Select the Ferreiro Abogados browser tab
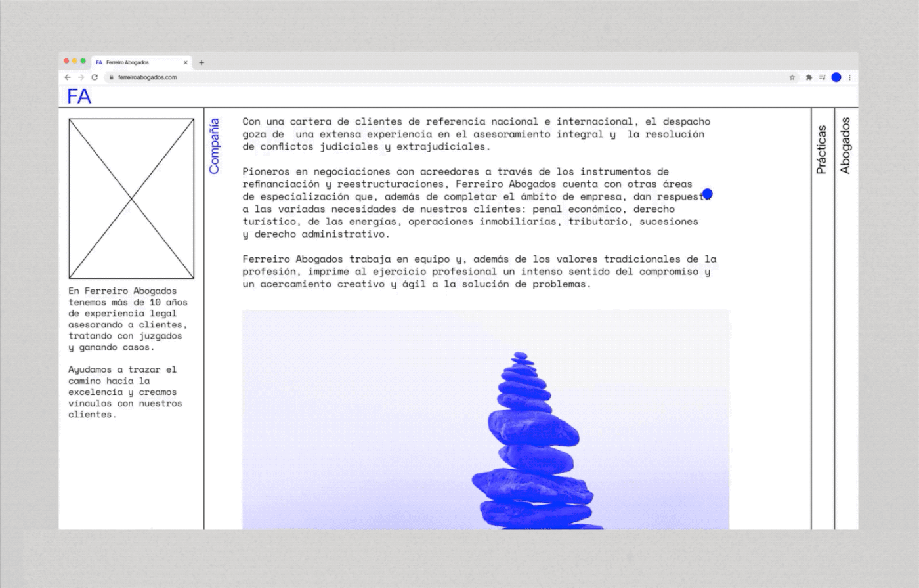Viewport: 919px width, 588px height. [142, 62]
